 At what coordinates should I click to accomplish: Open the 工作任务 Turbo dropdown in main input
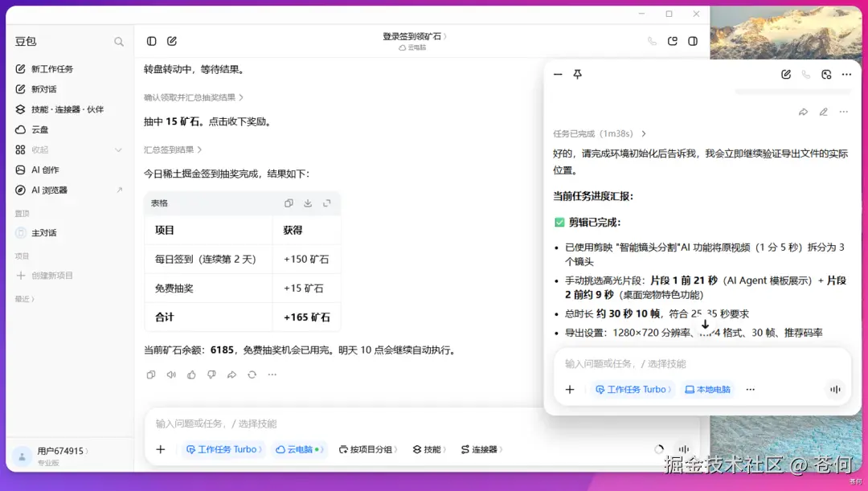click(224, 449)
